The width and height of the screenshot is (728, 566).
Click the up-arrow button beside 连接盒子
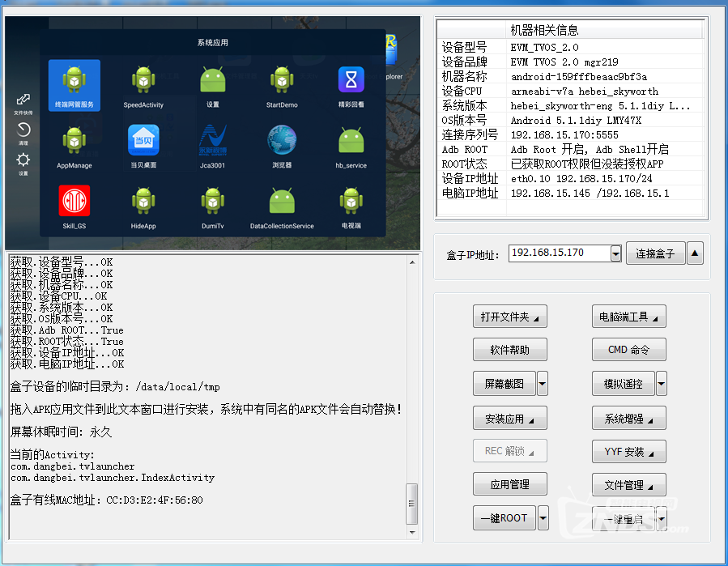pyautogui.click(x=695, y=253)
